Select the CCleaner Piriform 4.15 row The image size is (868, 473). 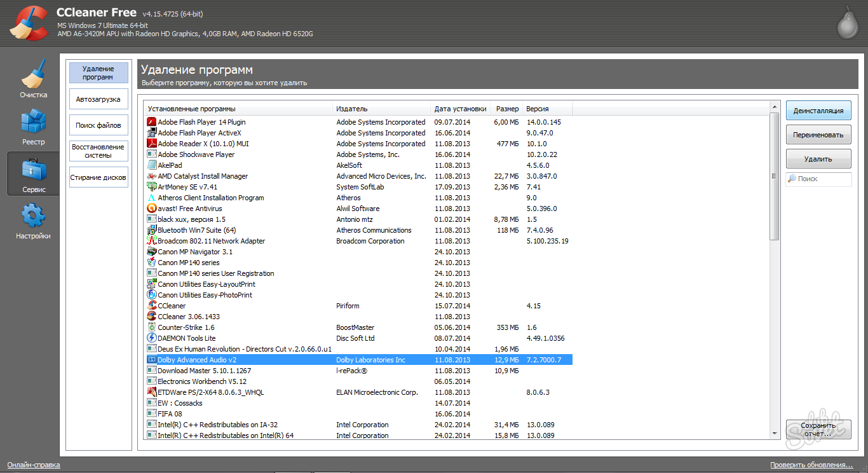pos(359,306)
